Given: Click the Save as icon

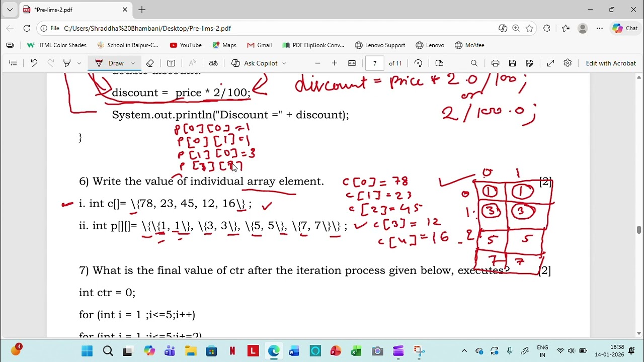Looking at the screenshot, I should coord(529,63).
